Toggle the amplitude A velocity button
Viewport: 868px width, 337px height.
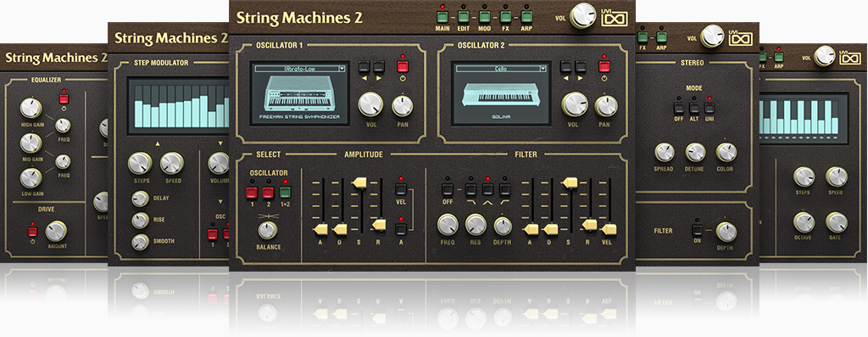coord(401,228)
